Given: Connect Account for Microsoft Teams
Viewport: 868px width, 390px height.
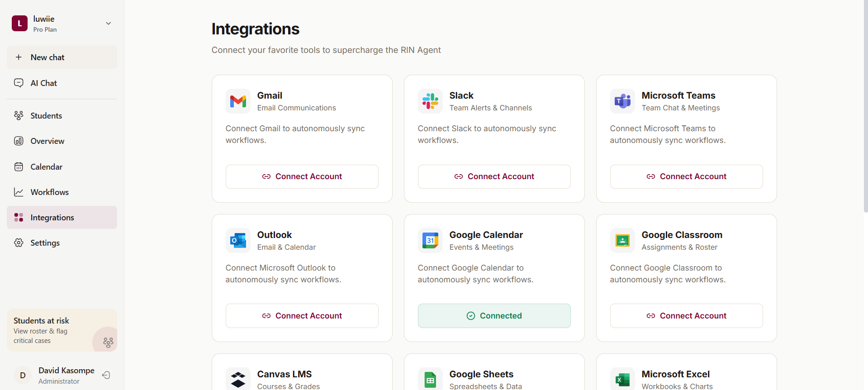Looking at the screenshot, I should pyautogui.click(x=687, y=176).
